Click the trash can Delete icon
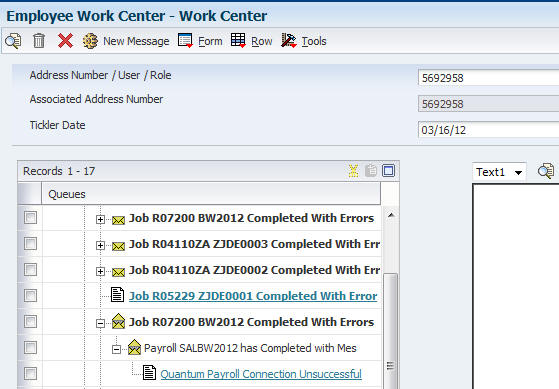The image size is (559, 389). click(39, 41)
